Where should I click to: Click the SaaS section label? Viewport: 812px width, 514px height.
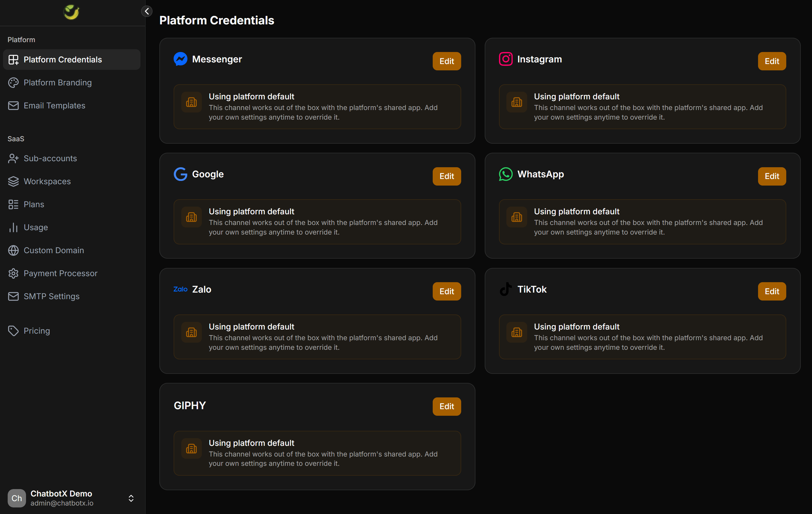pos(16,138)
